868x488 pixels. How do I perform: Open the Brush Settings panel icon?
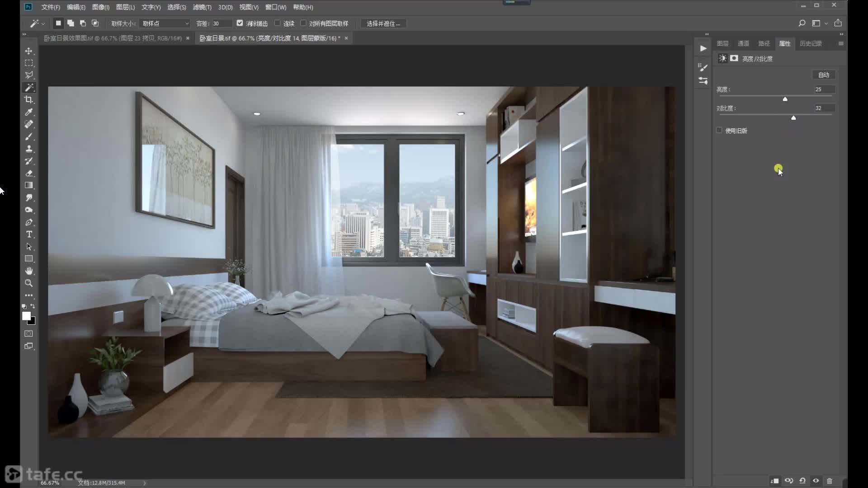[x=703, y=67]
